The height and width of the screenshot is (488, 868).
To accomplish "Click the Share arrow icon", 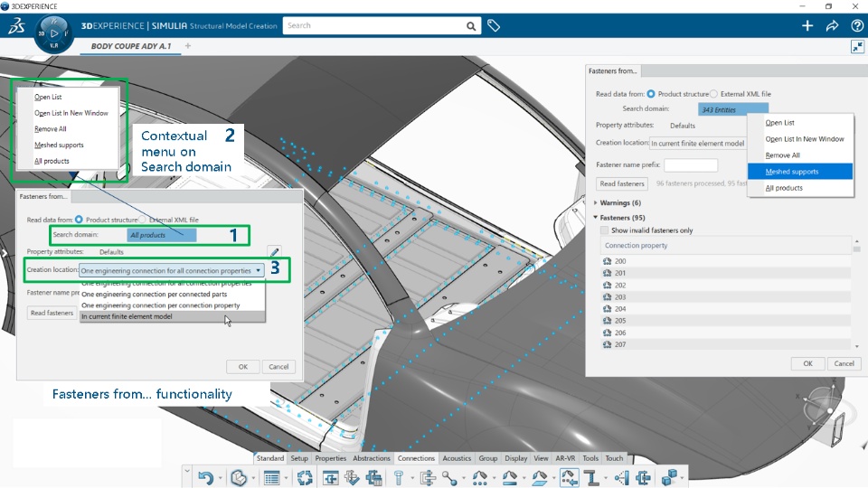I will 832,25.
